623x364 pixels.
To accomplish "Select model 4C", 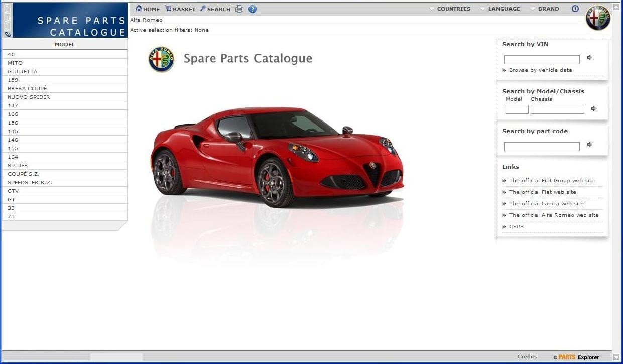I will (x=64, y=54).
